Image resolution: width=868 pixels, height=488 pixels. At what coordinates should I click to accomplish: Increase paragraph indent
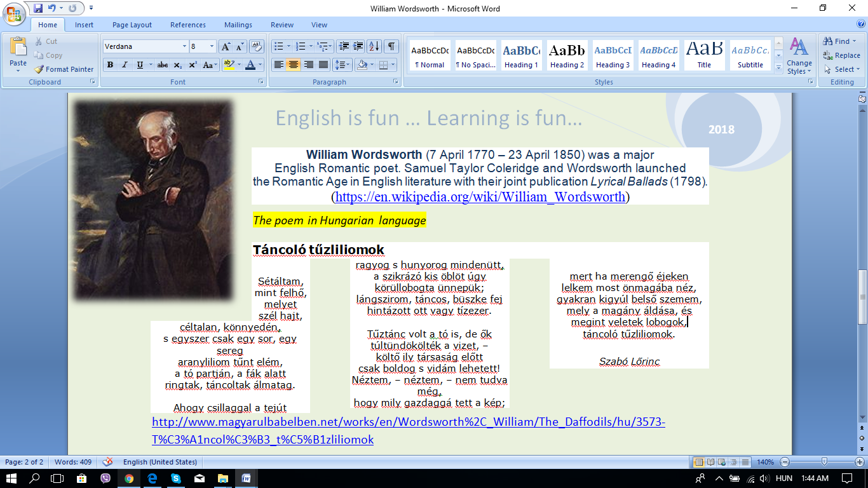(358, 46)
